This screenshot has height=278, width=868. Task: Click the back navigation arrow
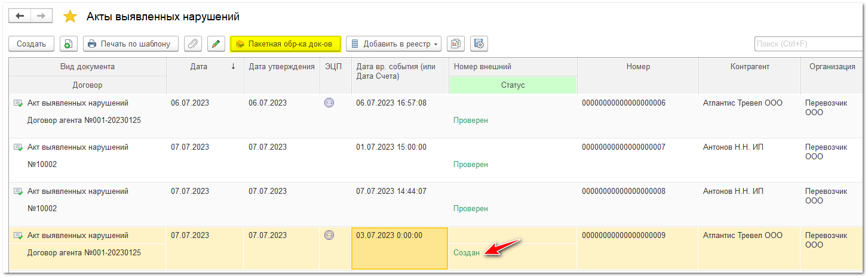(20, 16)
